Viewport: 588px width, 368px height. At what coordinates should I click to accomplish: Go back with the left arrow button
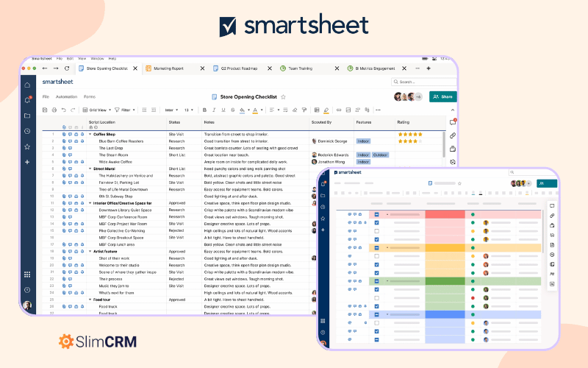tap(45, 68)
